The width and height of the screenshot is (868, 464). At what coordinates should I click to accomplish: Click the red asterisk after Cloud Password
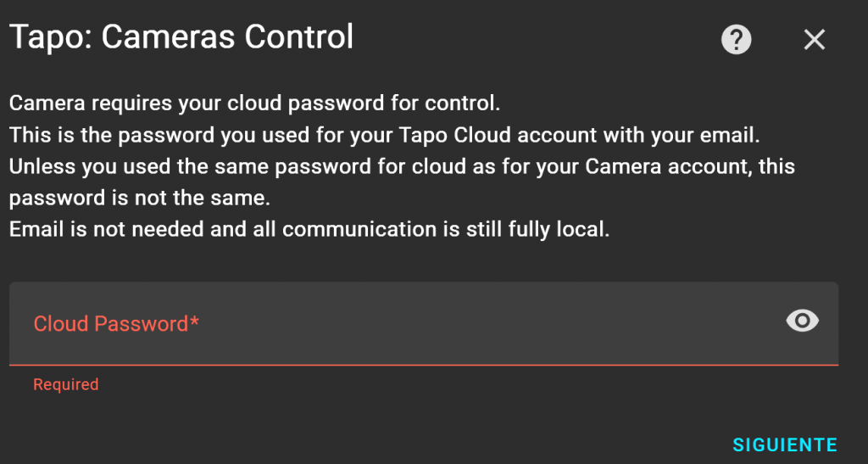pyautogui.click(x=195, y=321)
